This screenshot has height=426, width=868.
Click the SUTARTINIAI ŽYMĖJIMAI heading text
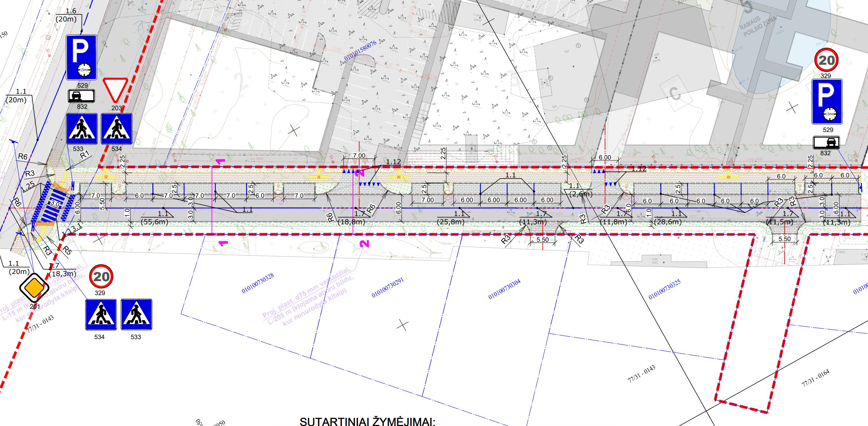367,421
